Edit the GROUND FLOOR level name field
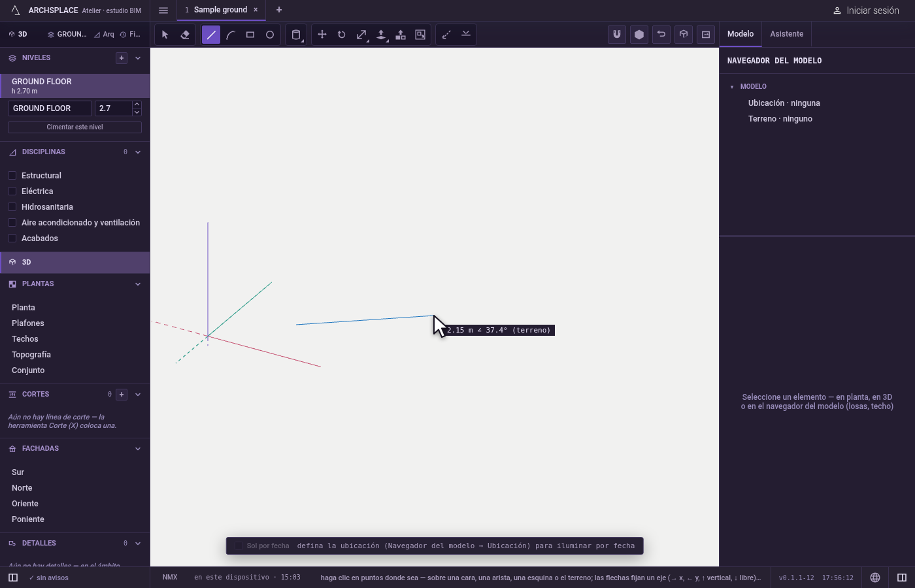Viewport: 915px width, 588px height. 50,108
